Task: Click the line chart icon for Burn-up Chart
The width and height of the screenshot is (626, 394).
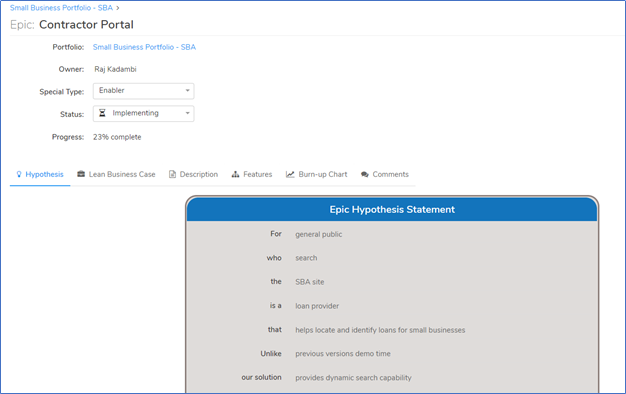Action: (290, 174)
